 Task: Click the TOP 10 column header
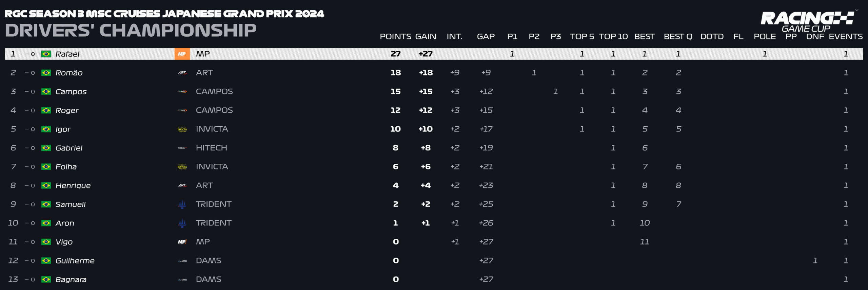click(x=613, y=36)
